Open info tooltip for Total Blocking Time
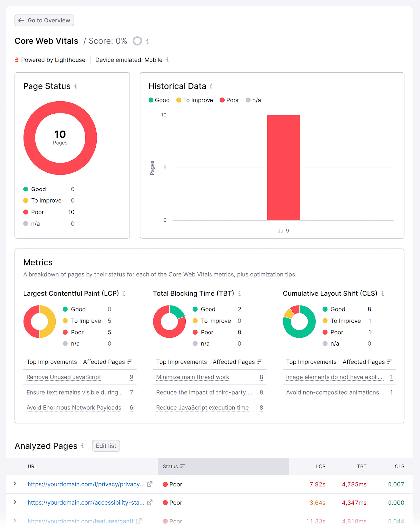The image size is (420, 531). click(239, 293)
